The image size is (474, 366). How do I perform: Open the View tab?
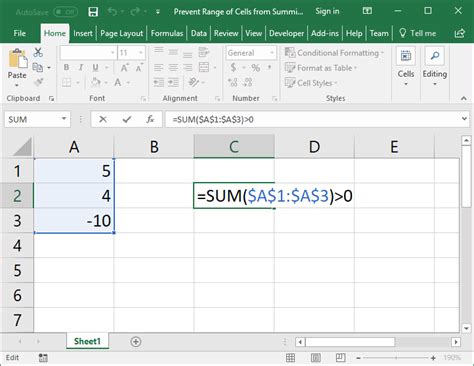(253, 33)
